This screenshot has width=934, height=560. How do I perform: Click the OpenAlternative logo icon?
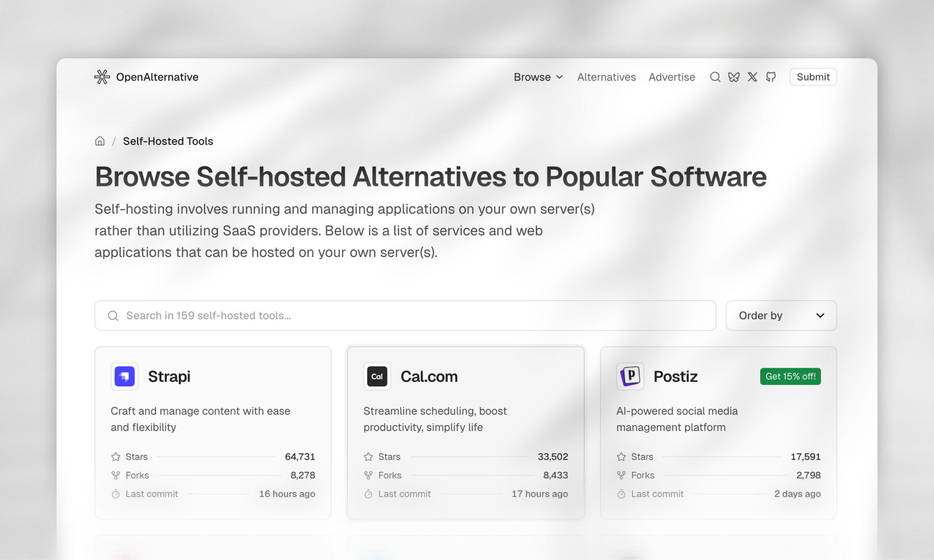point(102,77)
